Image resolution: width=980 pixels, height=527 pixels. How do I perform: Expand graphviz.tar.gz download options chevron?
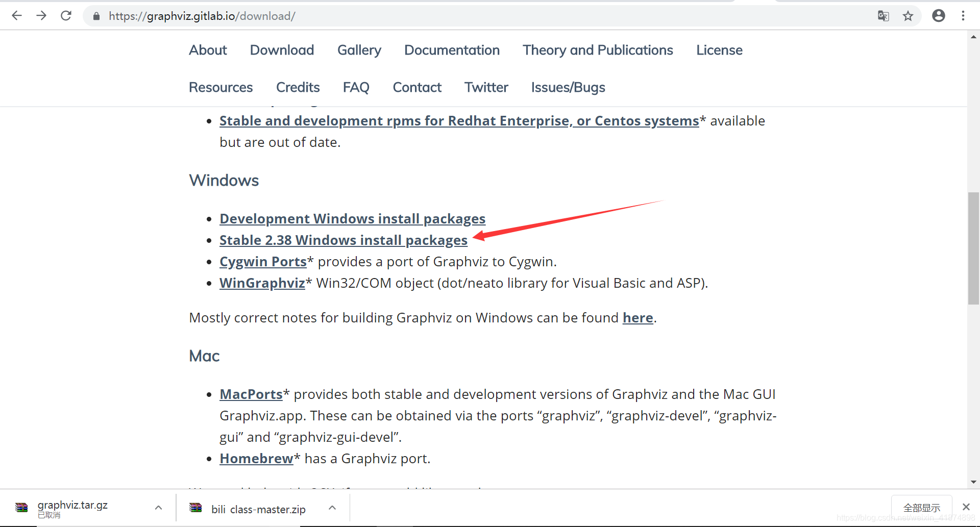[x=158, y=508]
